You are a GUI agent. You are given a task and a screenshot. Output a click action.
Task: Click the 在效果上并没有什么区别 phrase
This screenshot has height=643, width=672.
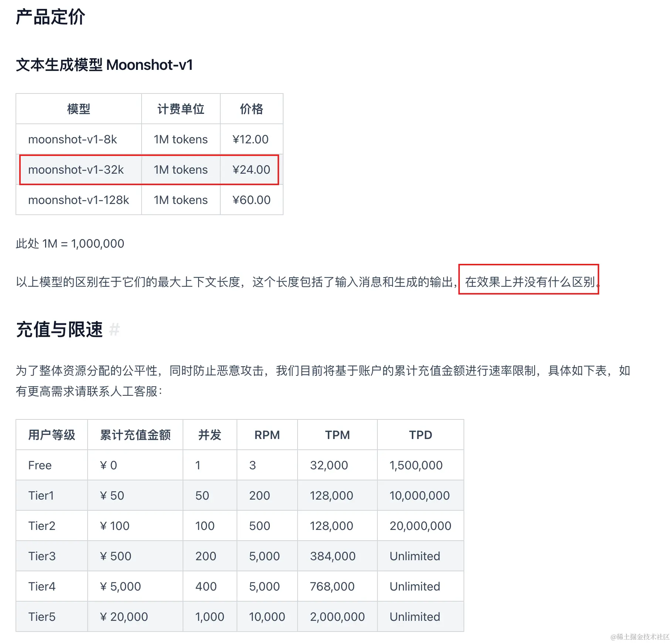click(x=530, y=282)
